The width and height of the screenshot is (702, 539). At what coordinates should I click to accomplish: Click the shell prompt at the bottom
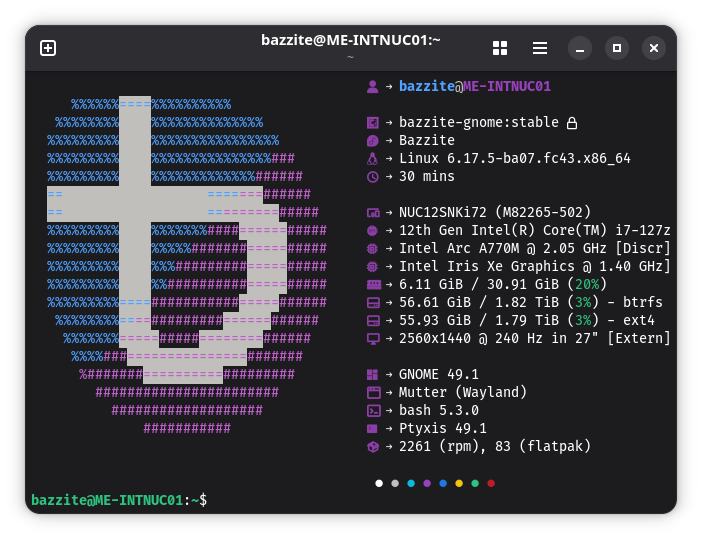[118, 500]
